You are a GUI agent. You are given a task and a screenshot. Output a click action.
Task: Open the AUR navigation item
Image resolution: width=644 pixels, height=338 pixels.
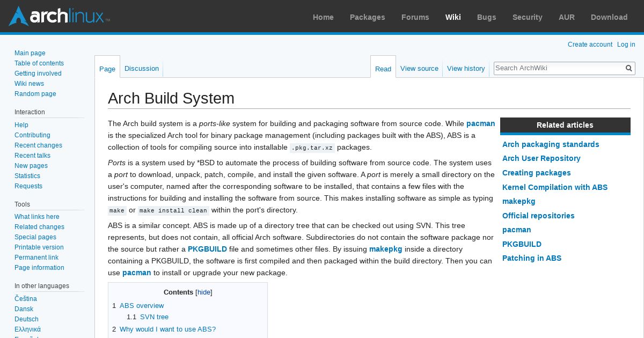(567, 17)
